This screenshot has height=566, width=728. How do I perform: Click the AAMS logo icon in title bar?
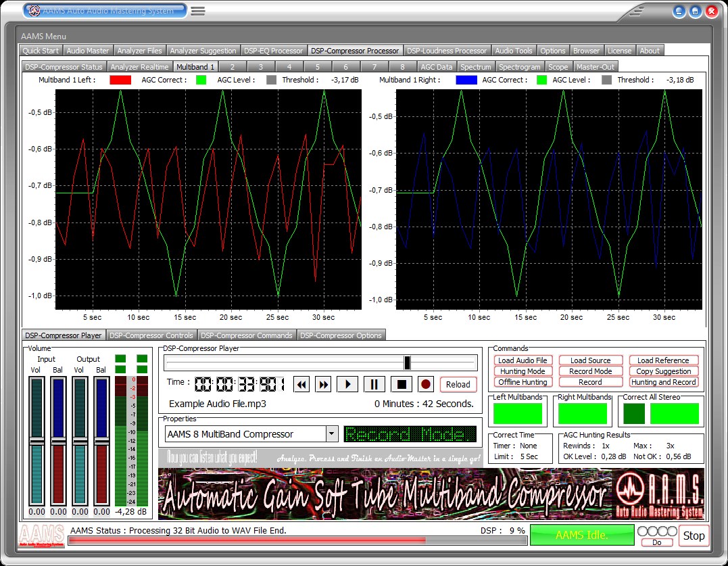pyautogui.click(x=34, y=11)
